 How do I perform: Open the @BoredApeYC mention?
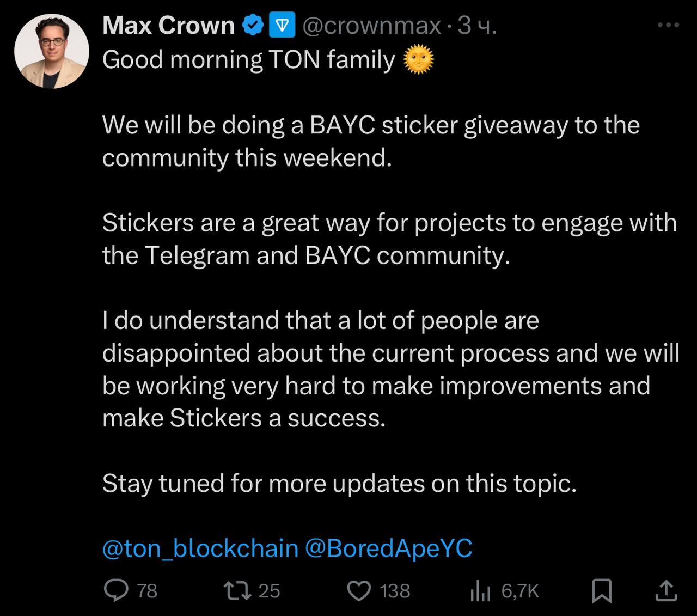tap(389, 548)
